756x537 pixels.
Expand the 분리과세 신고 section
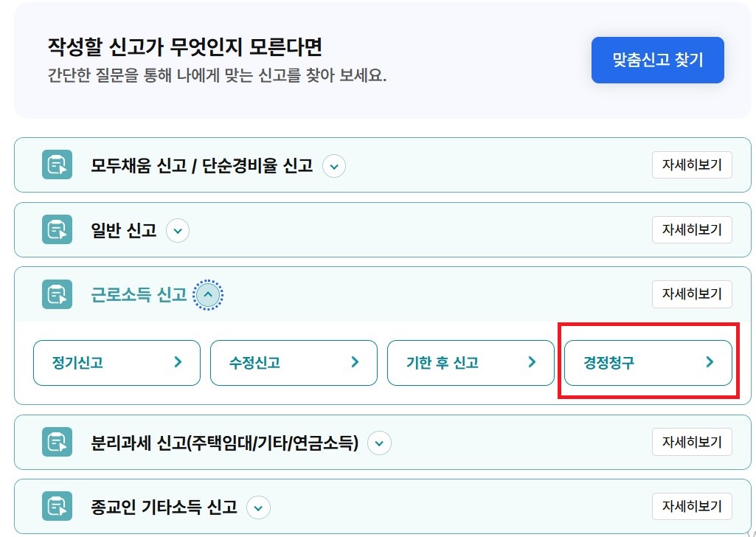tap(379, 443)
